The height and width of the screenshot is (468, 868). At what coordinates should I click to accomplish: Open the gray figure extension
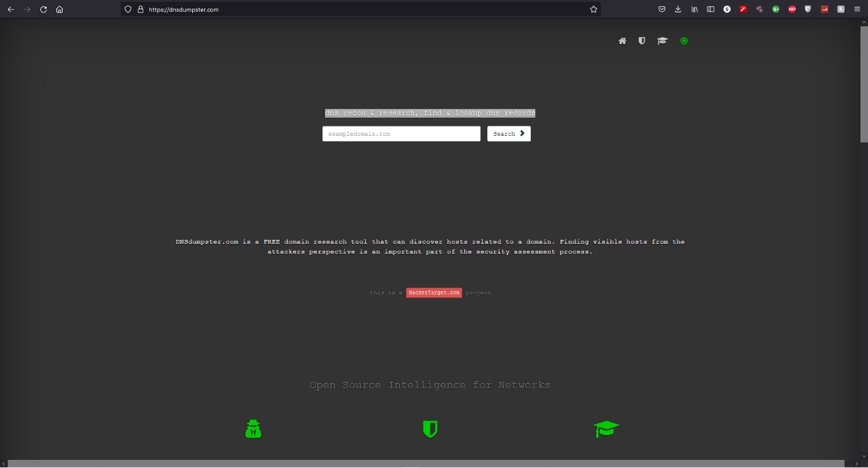tap(841, 9)
